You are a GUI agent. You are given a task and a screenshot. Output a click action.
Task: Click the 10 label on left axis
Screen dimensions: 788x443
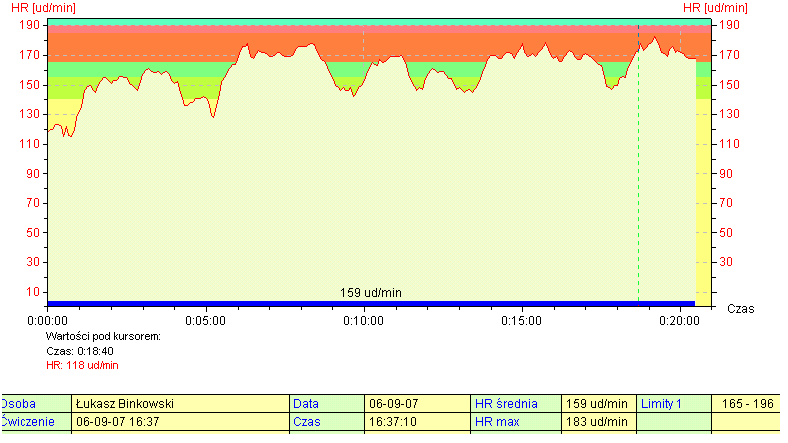point(33,292)
